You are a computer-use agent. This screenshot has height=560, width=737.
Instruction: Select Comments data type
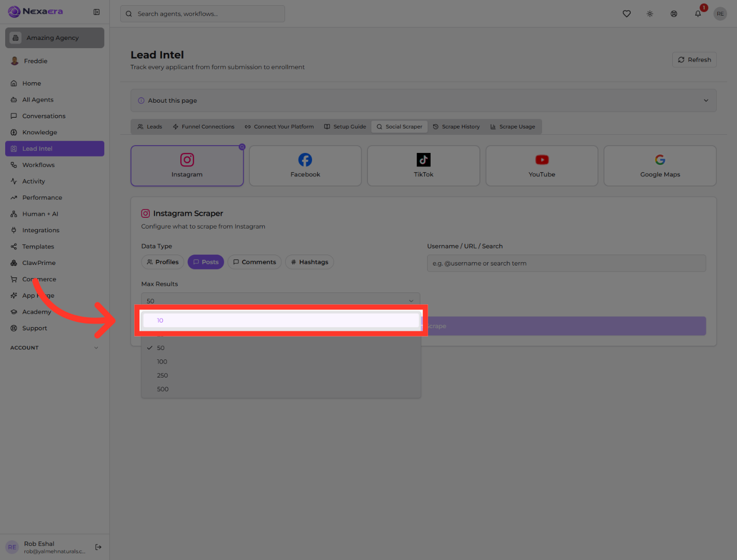click(x=254, y=262)
